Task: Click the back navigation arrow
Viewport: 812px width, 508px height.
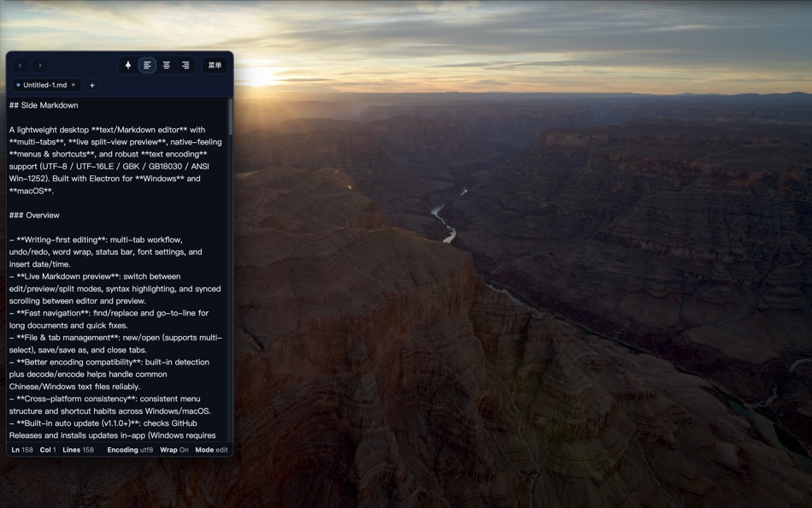Action: pyautogui.click(x=21, y=65)
